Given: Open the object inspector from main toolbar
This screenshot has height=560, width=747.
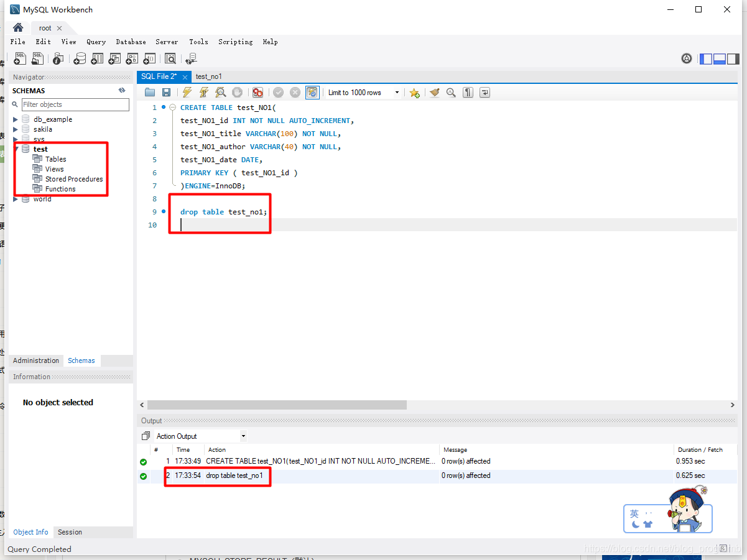Looking at the screenshot, I should coord(58,58).
